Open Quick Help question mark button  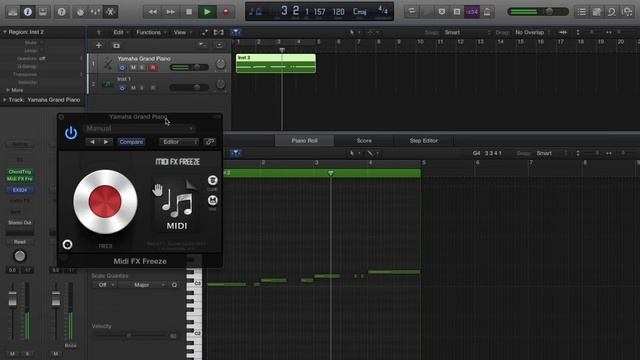[61, 12]
